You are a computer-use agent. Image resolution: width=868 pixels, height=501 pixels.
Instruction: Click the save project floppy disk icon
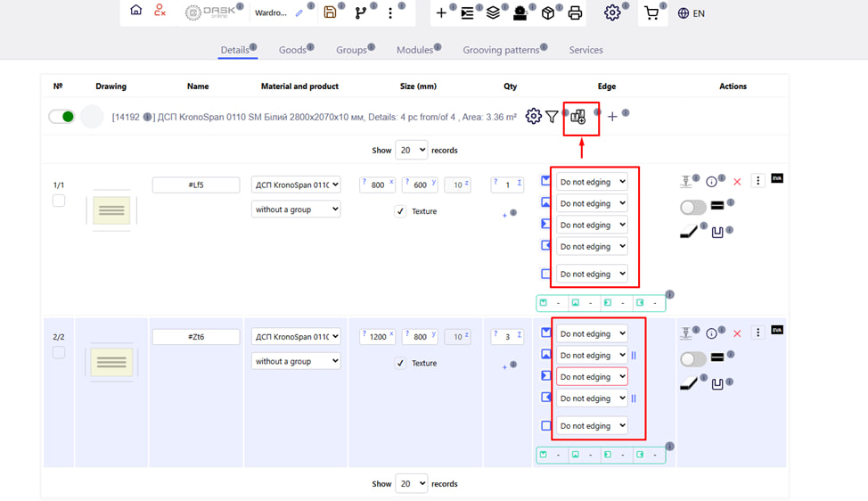330,12
